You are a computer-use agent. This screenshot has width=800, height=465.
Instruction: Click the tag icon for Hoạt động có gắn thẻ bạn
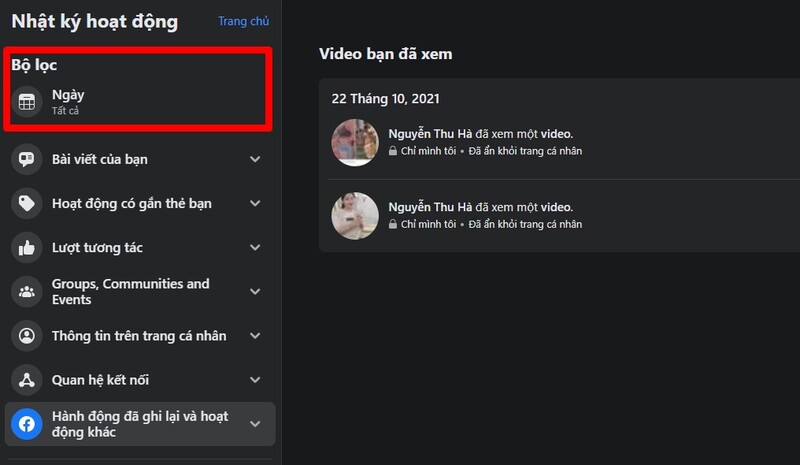[27, 203]
